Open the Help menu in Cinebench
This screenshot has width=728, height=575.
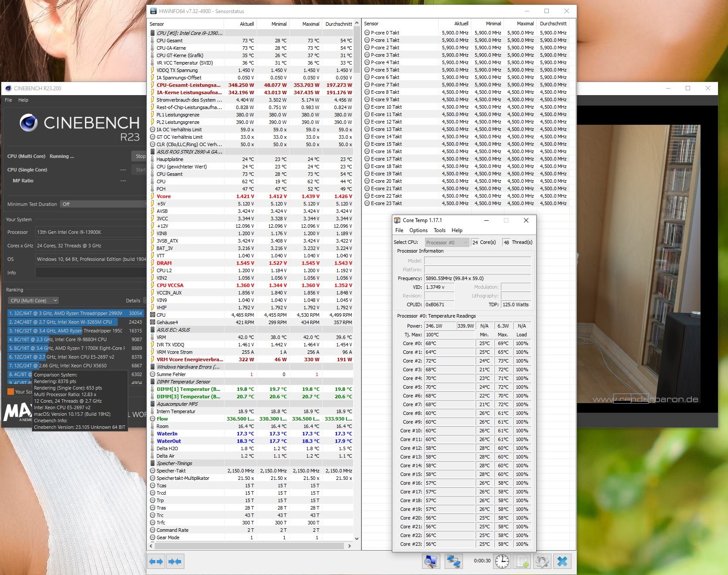tap(23, 100)
